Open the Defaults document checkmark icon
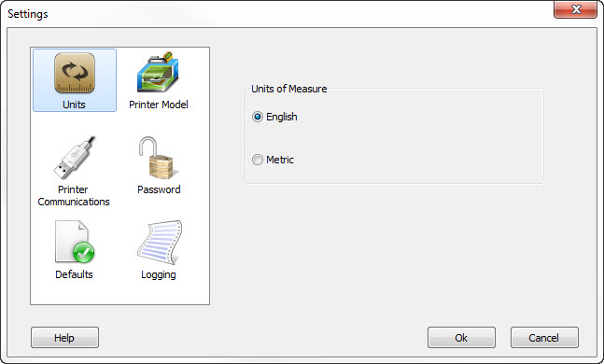Viewport: 604px width, 364px height. (75, 243)
